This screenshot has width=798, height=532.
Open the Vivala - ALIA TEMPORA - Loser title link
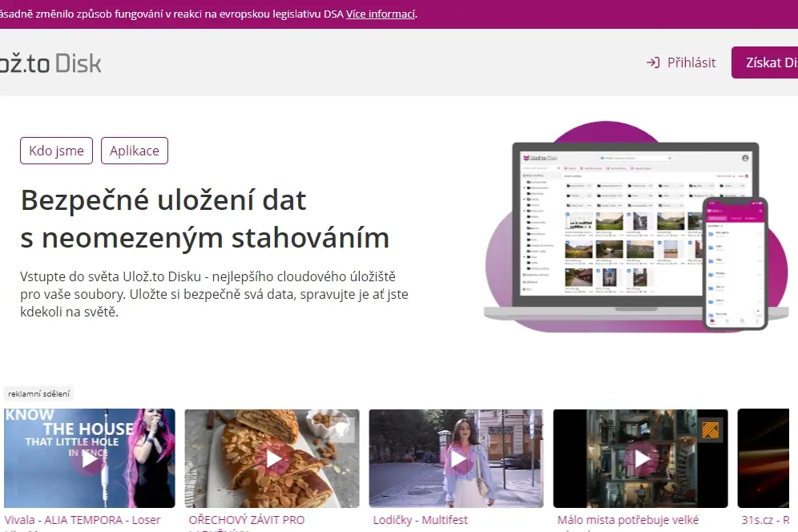pos(83,520)
